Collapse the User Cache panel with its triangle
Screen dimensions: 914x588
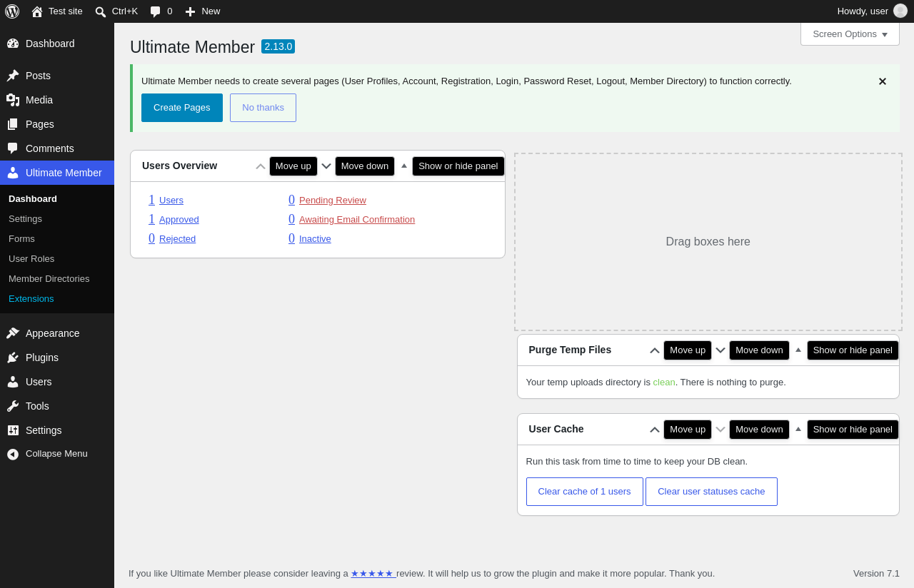coord(798,429)
